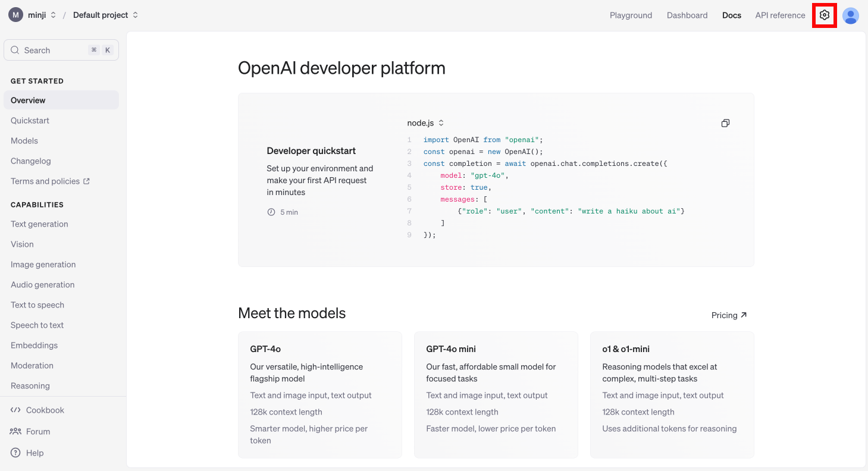Image resolution: width=868 pixels, height=471 pixels.
Task: Click the Meet the models heading
Action: (x=292, y=313)
